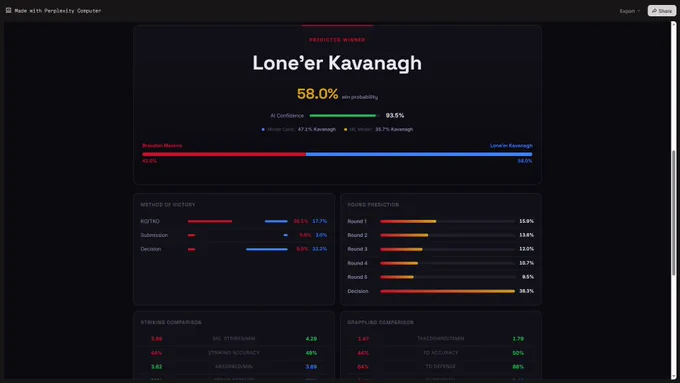
Task: Click the Round Prediction heading
Action: tap(373, 205)
